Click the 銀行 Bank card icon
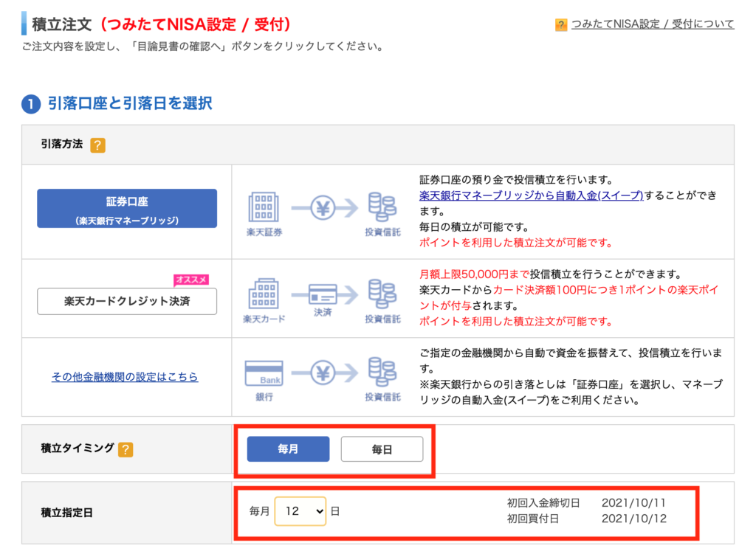Screen dimensions: 756x554 (x=264, y=373)
